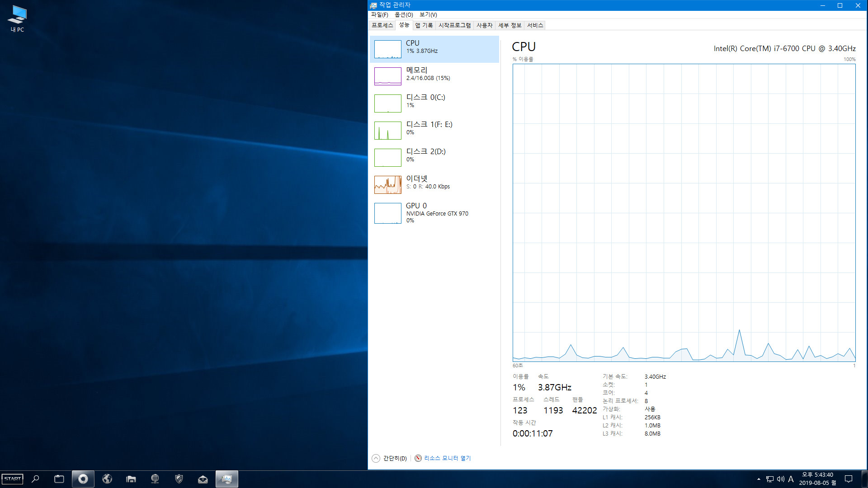The height and width of the screenshot is (488, 868).
Task: Toggle the IME input mode A indicator
Action: 791,479
